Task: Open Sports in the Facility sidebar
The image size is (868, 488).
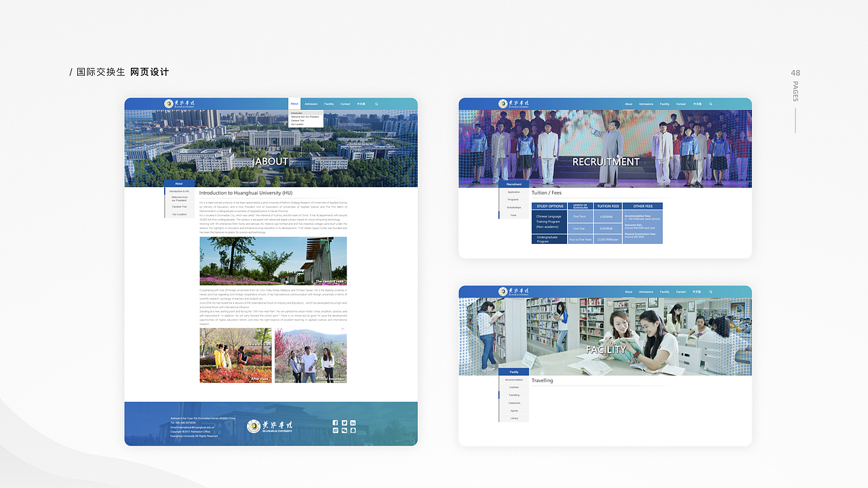Action: (x=514, y=411)
